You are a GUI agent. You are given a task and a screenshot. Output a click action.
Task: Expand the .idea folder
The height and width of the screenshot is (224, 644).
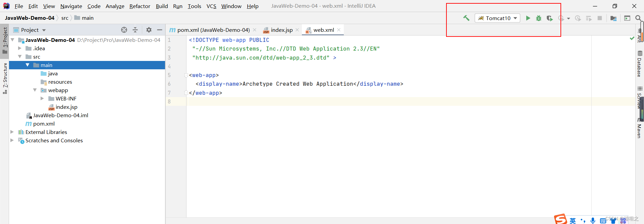(x=20, y=48)
